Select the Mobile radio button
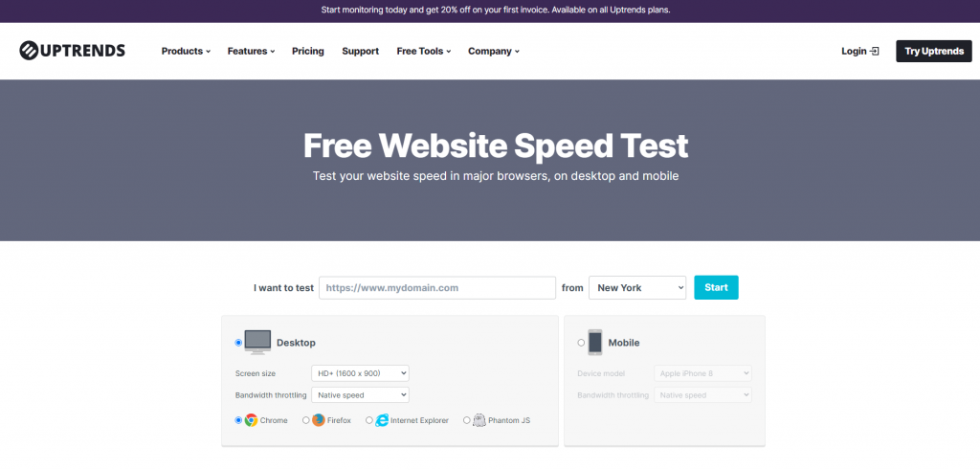Viewport: 980px width, 470px height. (581, 342)
